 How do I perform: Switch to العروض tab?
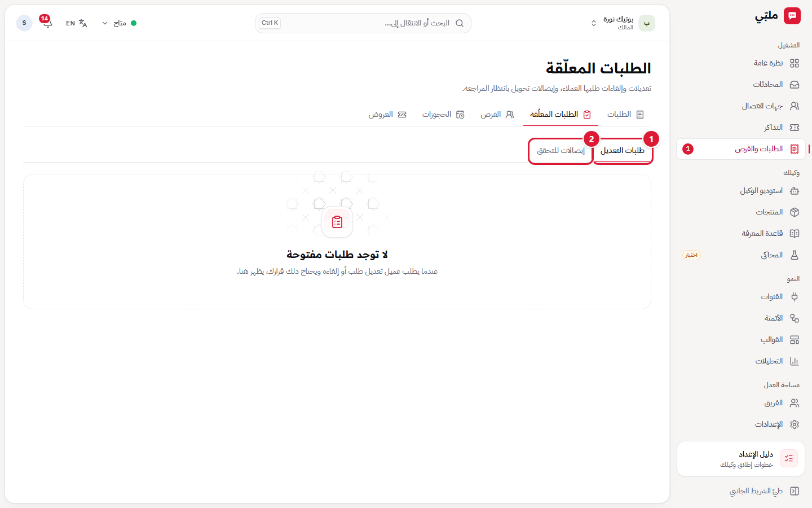tap(387, 115)
